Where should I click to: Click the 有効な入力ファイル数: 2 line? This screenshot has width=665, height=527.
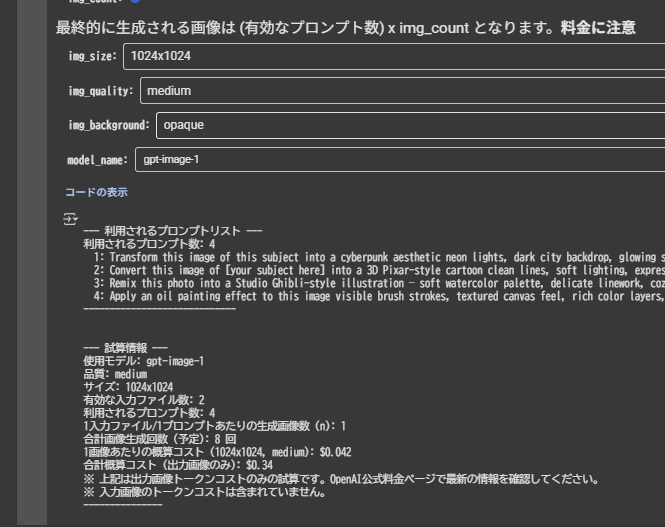[x=144, y=400]
